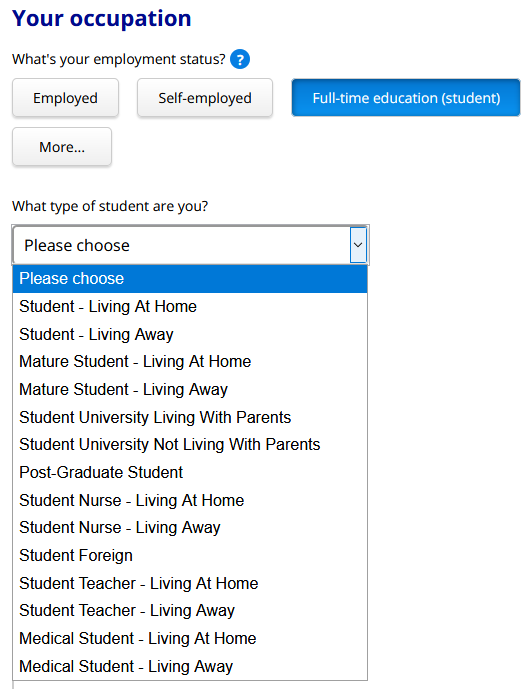Select Full-time education (student) button
The width and height of the screenshot is (530, 689).
(x=406, y=98)
